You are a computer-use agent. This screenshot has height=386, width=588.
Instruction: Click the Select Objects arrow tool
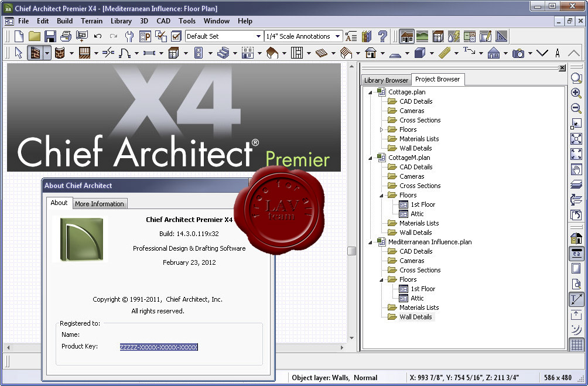[18, 53]
